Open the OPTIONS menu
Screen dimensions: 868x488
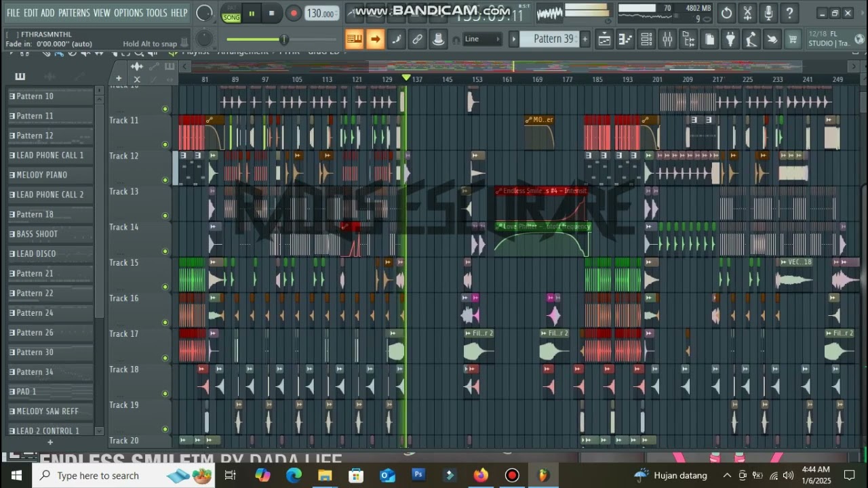click(128, 13)
